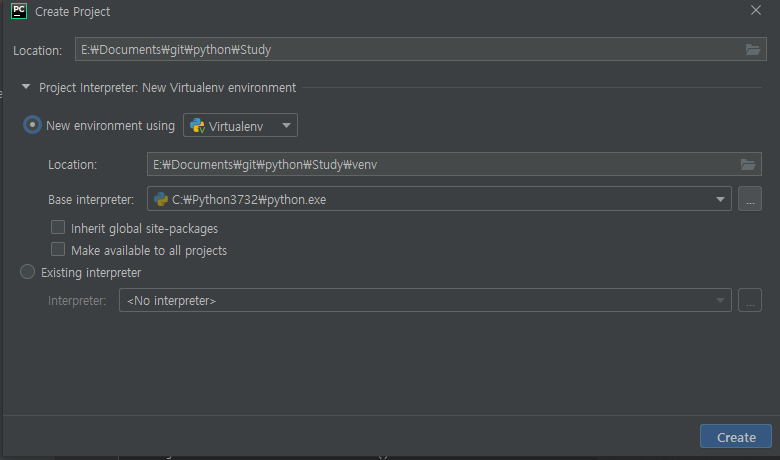Screen dimensions: 780x460
Task: Click the dimmed Interpreter: label
Action: click(77, 301)
